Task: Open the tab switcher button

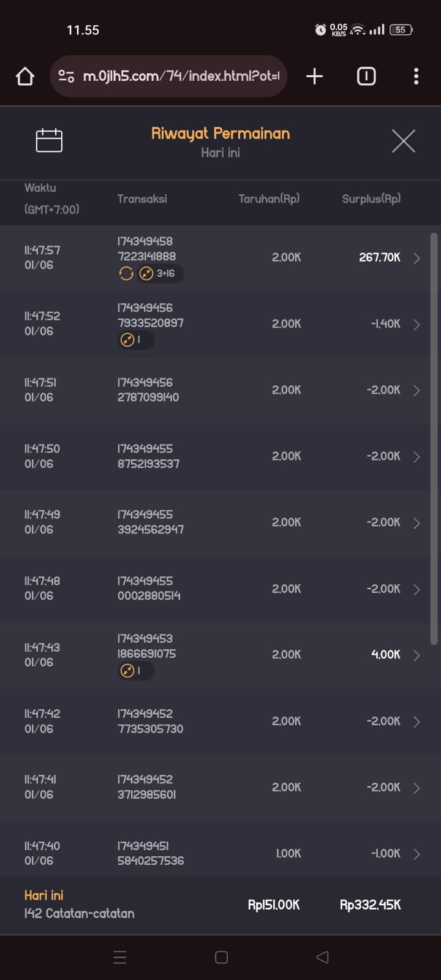Action: [366, 77]
